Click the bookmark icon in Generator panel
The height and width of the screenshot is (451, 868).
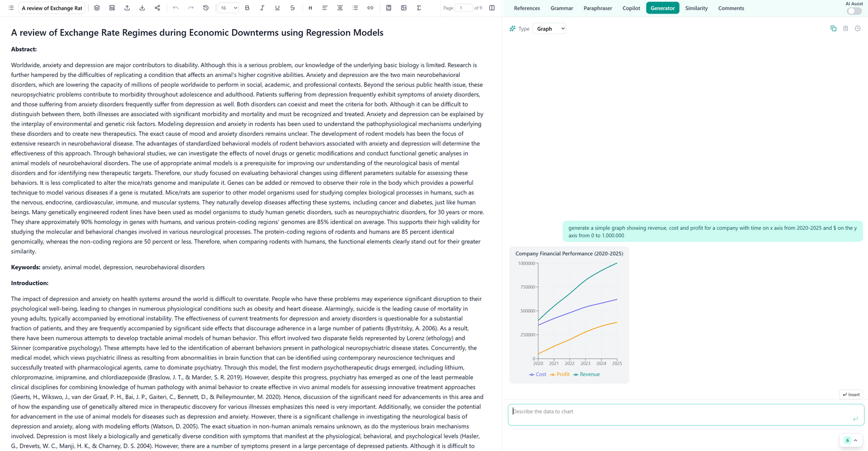[845, 29]
